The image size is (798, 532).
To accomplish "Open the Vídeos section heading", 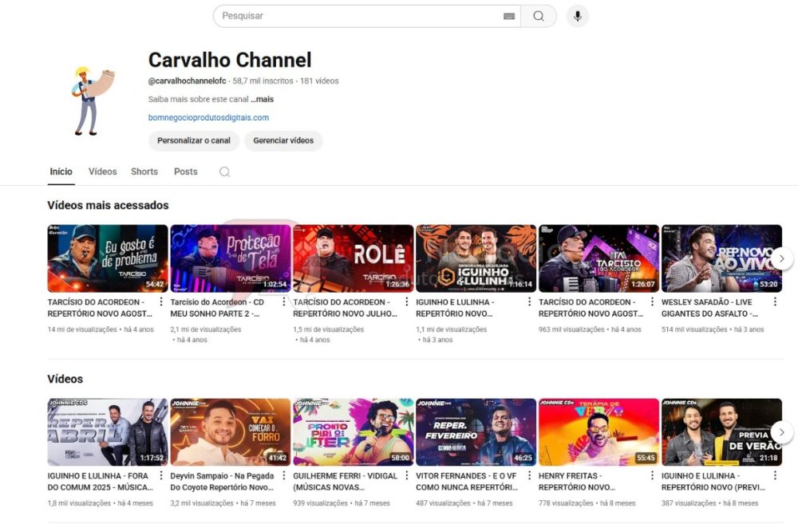I will pyautogui.click(x=65, y=379).
